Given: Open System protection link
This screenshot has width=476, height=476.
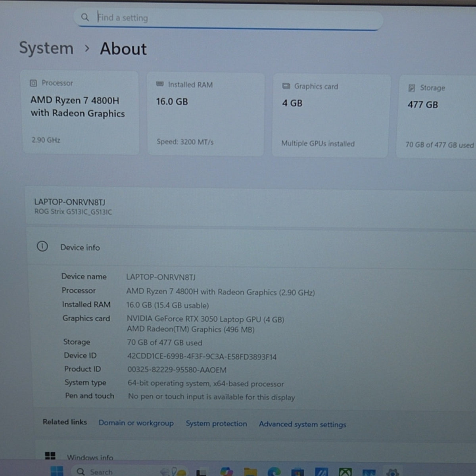Looking at the screenshot, I should [217, 424].
